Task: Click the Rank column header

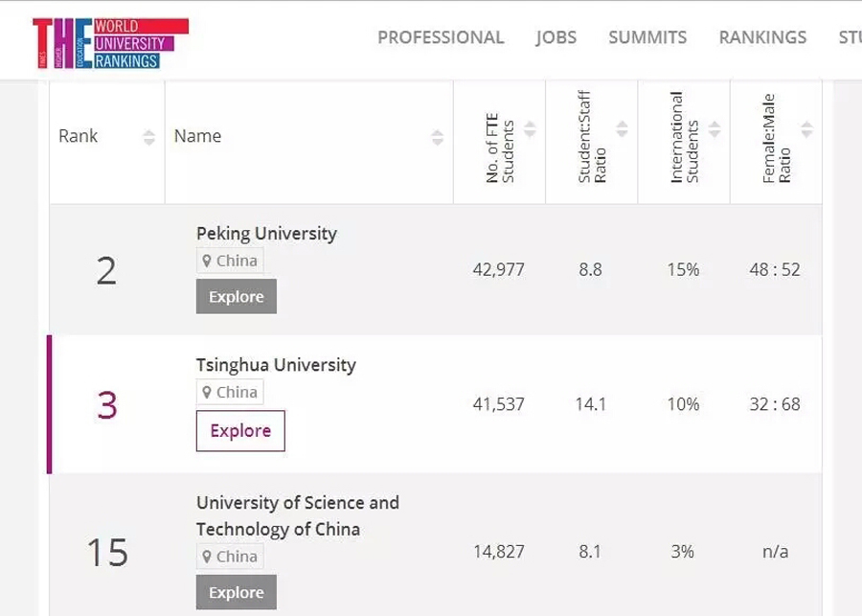Action: click(79, 136)
